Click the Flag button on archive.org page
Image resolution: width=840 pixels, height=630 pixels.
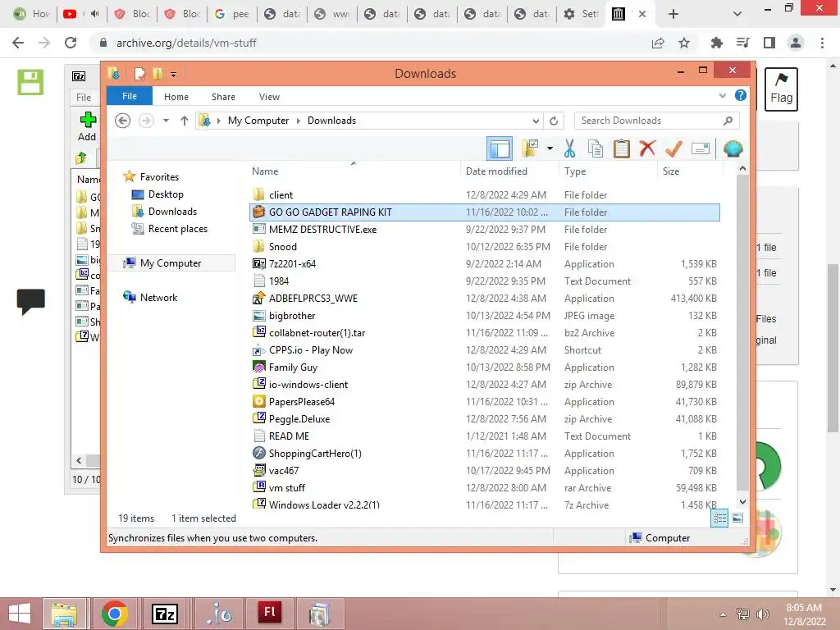[x=781, y=89]
